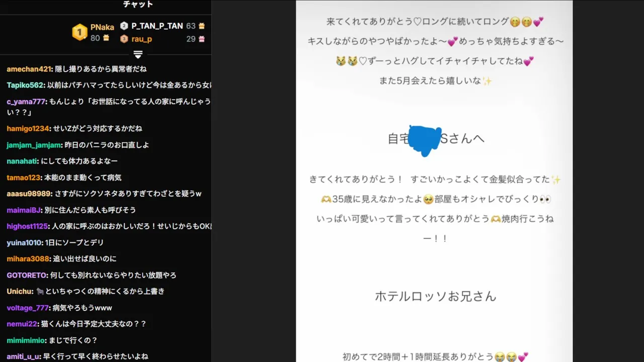Screen dimensions: 644x362
Task: Click username amechan421 in chat
Action: 29,69
